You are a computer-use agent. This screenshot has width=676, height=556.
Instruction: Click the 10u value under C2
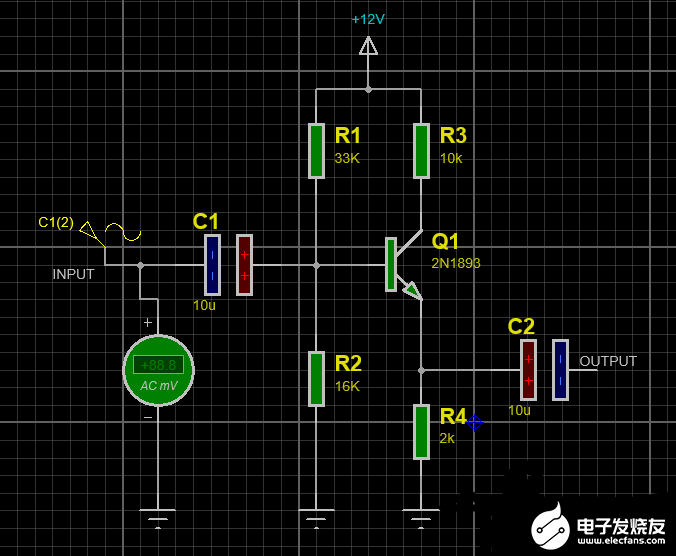[520, 410]
